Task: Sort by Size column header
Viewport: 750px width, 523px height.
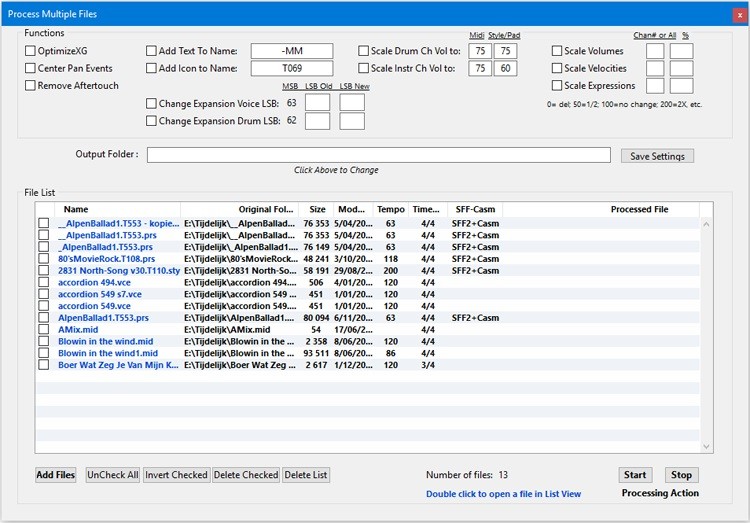Action: point(317,209)
